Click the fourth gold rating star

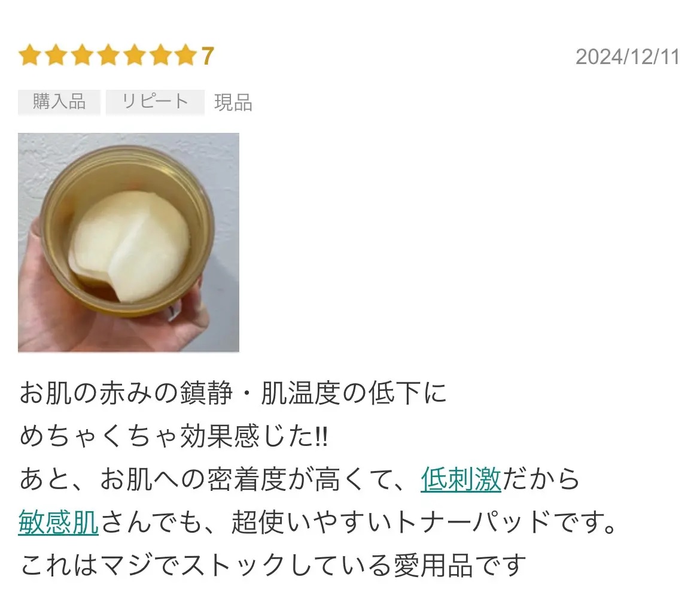click(x=108, y=56)
